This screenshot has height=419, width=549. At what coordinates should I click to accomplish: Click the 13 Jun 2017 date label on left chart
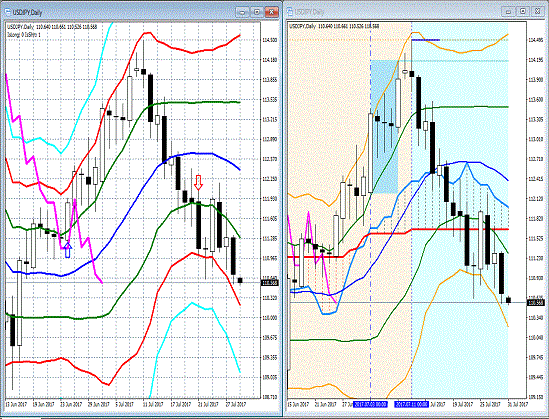coord(15,404)
